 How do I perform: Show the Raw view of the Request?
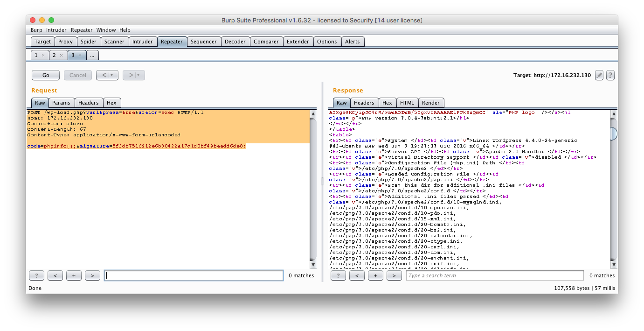pyautogui.click(x=40, y=103)
